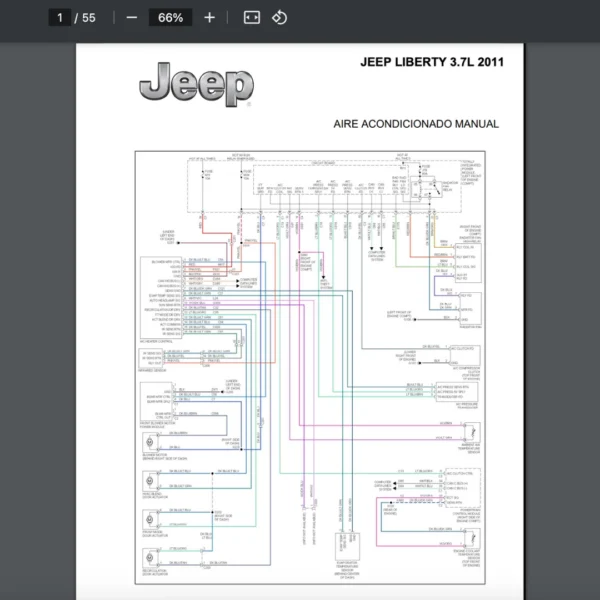Click the "AIRE ACONDICIONADO MANUAL" title
The image size is (600, 600).
[x=416, y=124]
